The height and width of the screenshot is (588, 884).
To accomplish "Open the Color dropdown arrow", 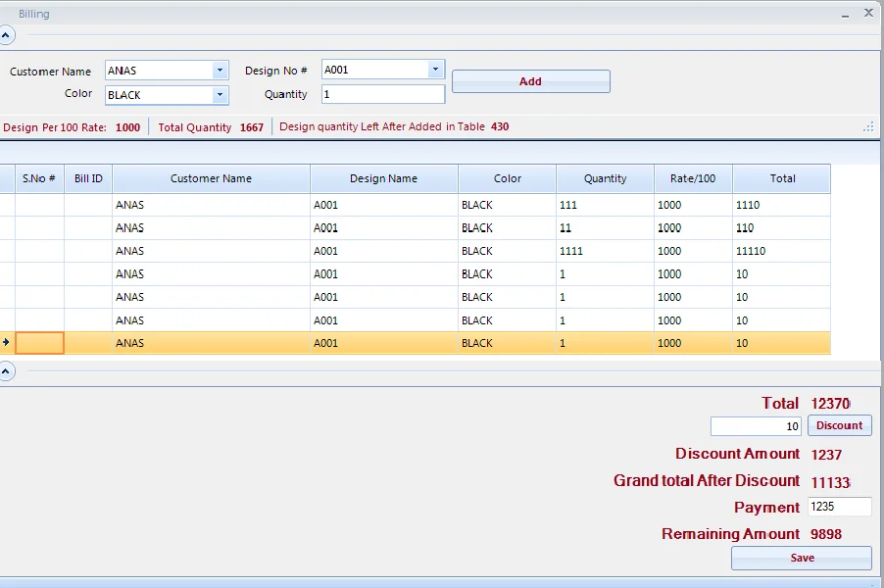I will point(220,95).
